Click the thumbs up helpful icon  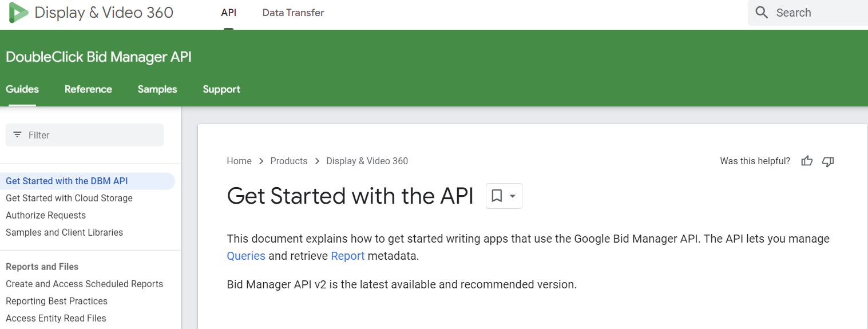point(807,161)
